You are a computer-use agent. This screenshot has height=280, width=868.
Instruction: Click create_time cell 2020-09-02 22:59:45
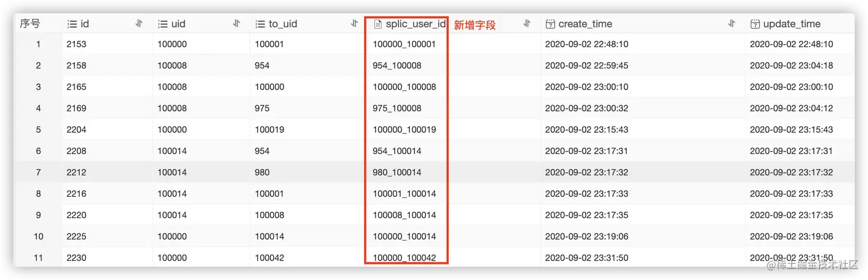[x=586, y=66]
